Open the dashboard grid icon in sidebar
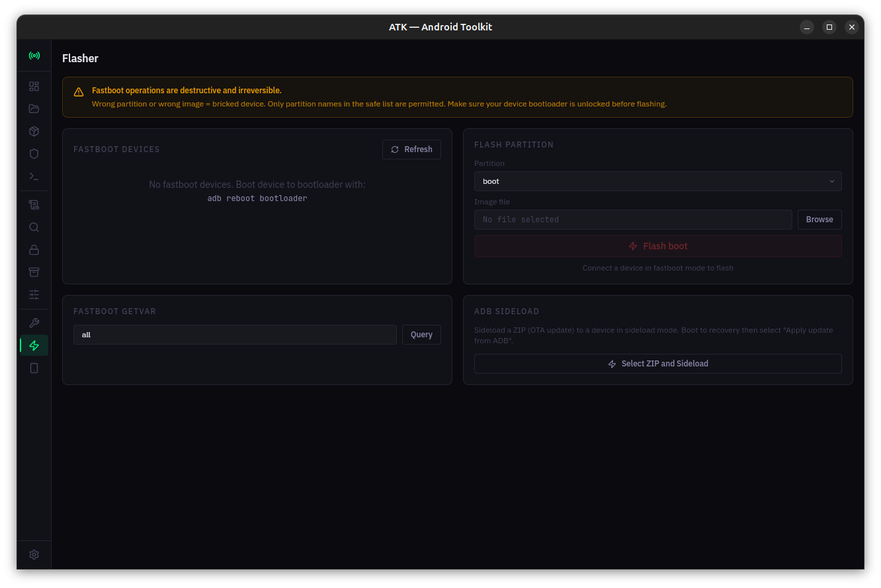The height and width of the screenshot is (588, 881). pyautogui.click(x=34, y=86)
